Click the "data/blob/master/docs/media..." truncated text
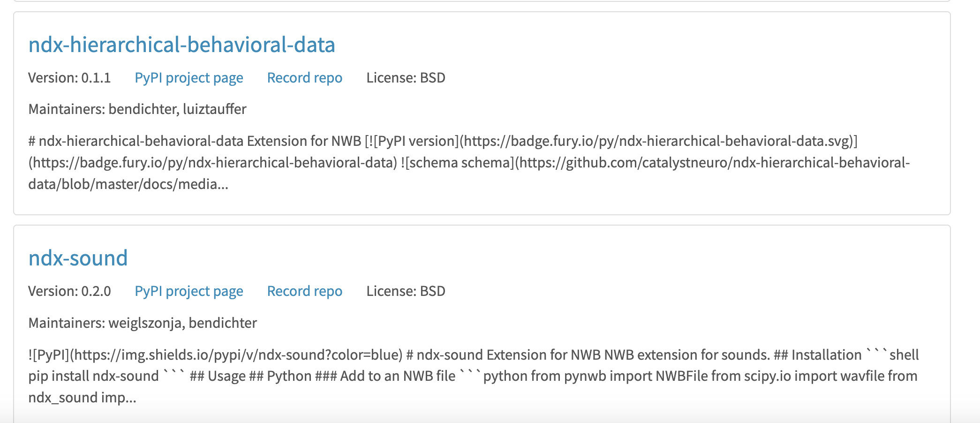 tap(128, 184)
